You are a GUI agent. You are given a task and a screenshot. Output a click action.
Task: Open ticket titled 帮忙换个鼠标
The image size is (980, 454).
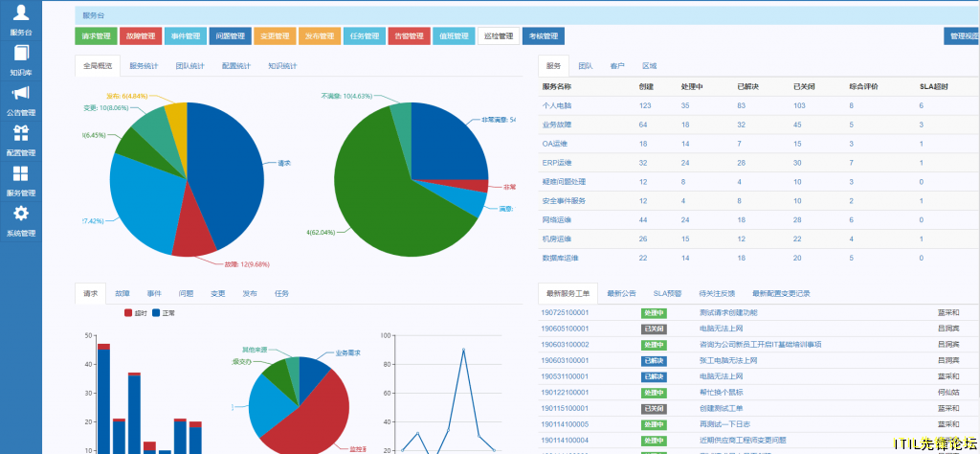(722, 393)
